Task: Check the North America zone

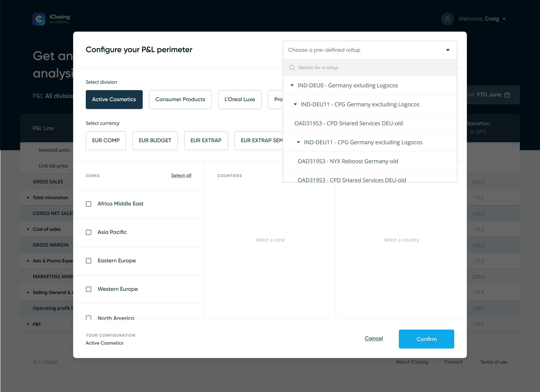Action: (x=89, y=318)
